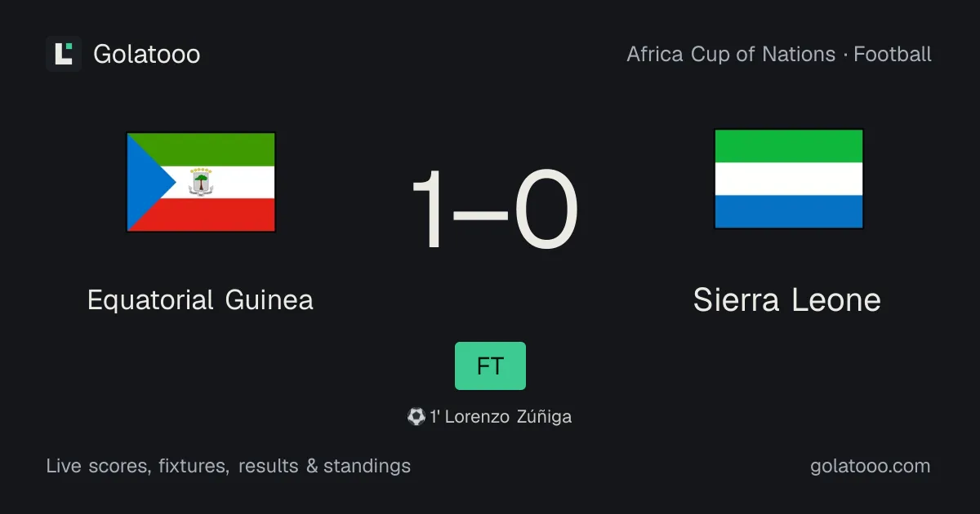980x514 pixels.
Task: Click the blue stripe of Sierra Leone flag
Action: [x=789, y=212]
